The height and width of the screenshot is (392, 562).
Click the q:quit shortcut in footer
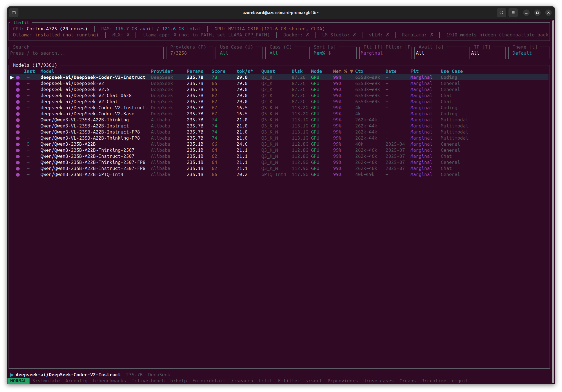[x=460, y=381]
